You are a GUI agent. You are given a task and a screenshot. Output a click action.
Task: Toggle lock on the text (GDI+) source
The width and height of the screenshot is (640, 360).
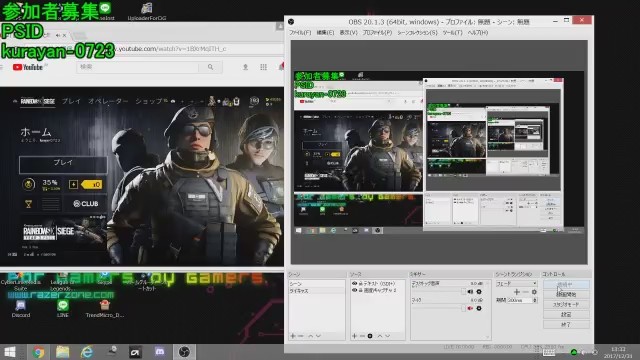click(x=360, y=283)
